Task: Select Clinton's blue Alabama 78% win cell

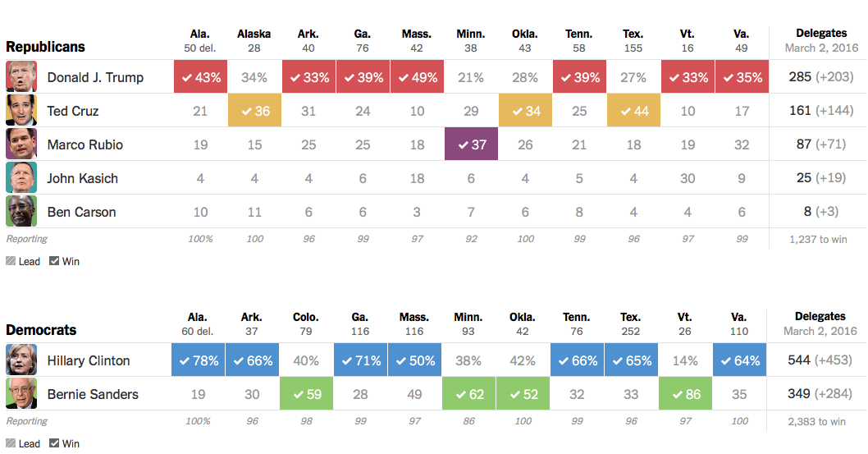Action: [199, 360]
